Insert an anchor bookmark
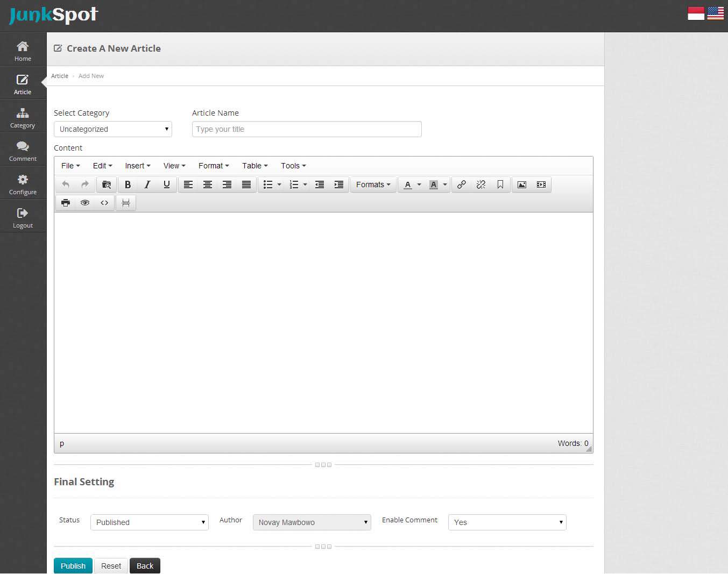This screenshot has width=728, height=574. click(500, 185)
